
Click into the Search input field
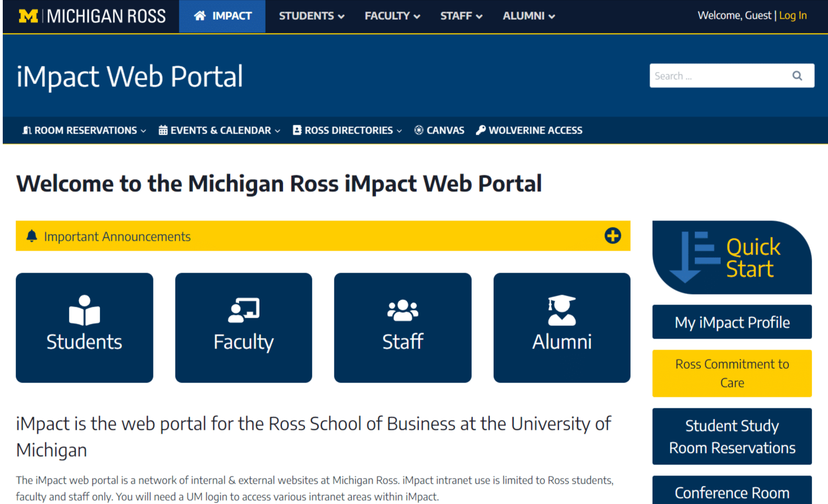[x=717, y=76]
